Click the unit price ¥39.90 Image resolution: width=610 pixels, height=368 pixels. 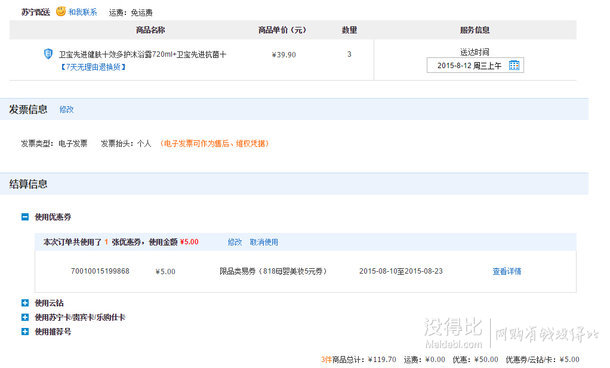(x=284, y=55)
